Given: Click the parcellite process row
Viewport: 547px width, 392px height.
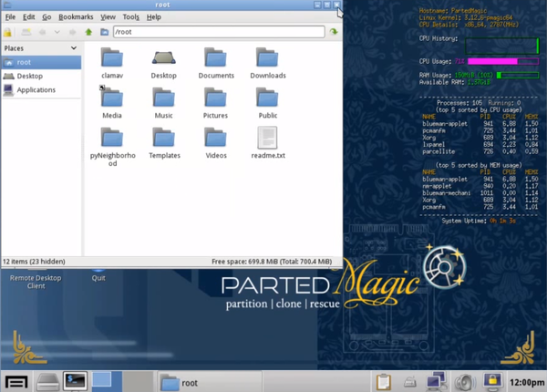Looking at the screenshot, I should click(480, 151).
